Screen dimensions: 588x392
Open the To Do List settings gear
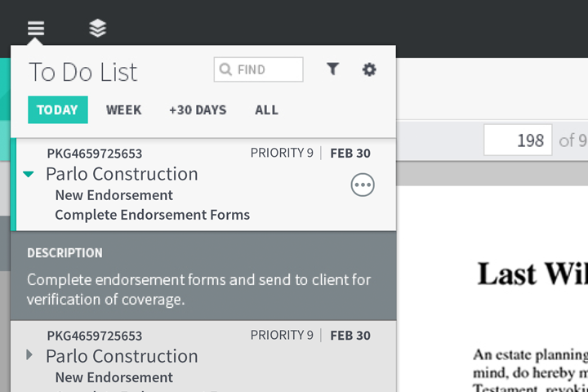point(369,69)
